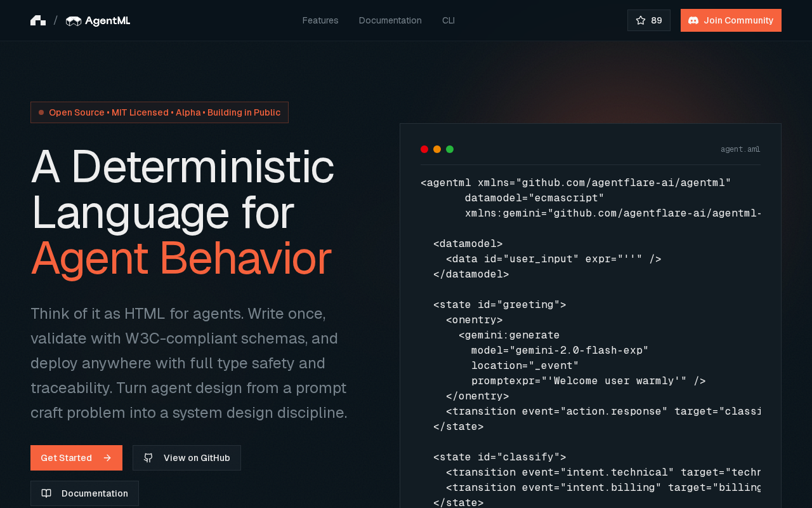
Task: Click the model="gemini-2.0-flash-exp" code line
Action: [x=560, y=351]
